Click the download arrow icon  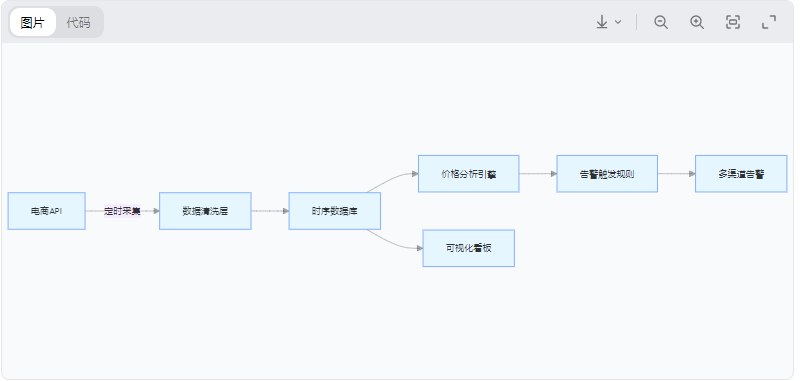point(602,22)
